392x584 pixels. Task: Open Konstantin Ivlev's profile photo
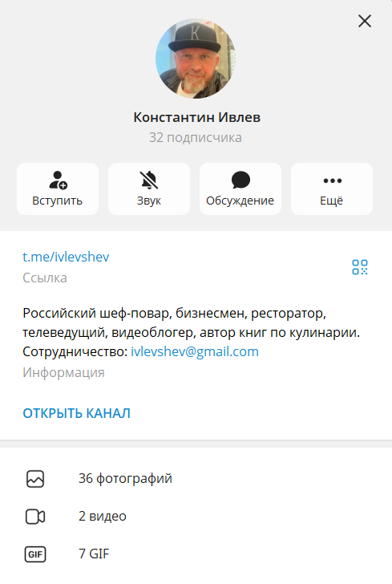196,59
